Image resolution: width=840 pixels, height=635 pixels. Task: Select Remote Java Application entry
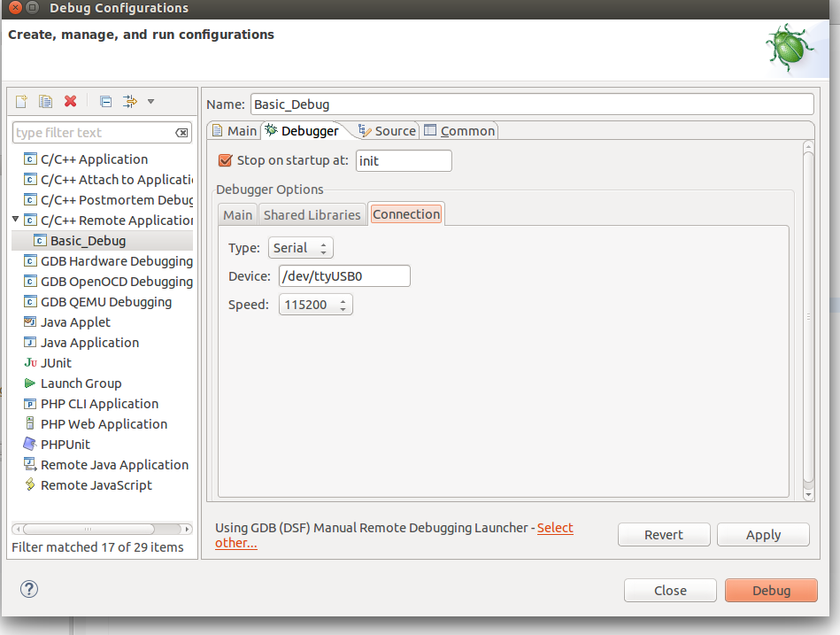coord(115,465)
